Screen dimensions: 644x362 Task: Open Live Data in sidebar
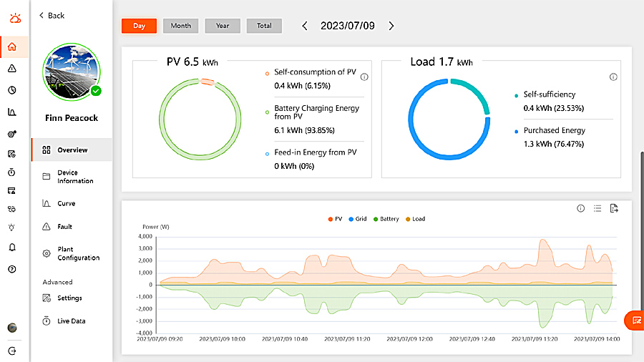[x=72, y=321]
